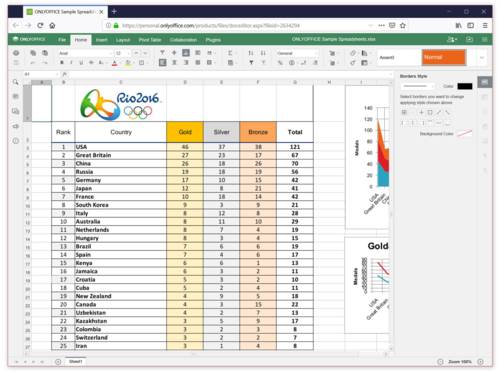The image size is (500, 373).
Task: Open the search icon in left sidebar
Action: [16, 82]
